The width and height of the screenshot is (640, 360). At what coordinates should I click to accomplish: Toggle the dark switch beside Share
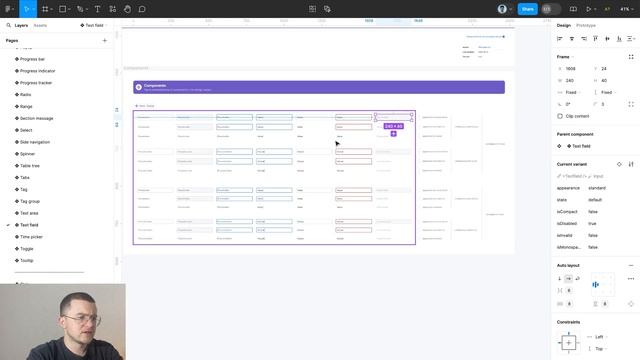(x=551, y=9)
